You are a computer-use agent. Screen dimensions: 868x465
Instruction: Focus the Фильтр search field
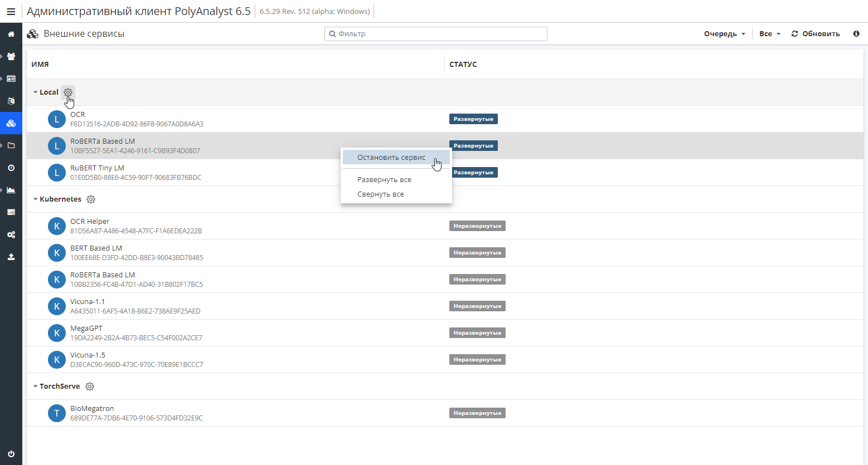436,34
